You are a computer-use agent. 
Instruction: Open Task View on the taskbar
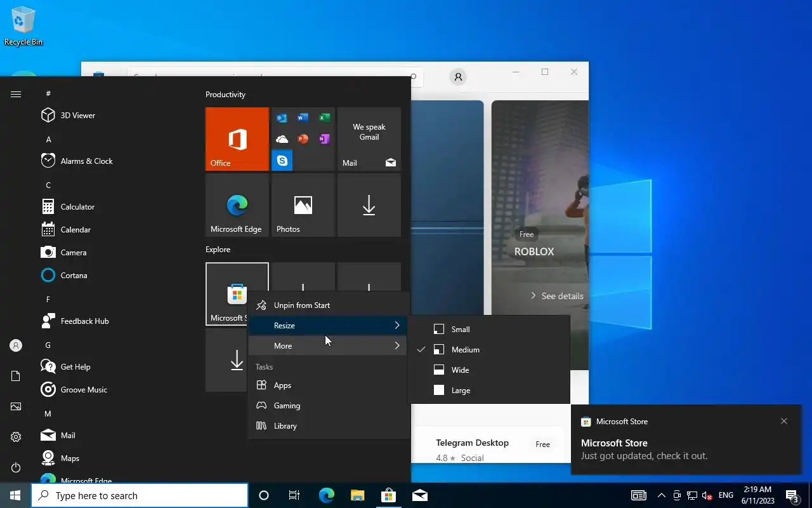(294, 495)
